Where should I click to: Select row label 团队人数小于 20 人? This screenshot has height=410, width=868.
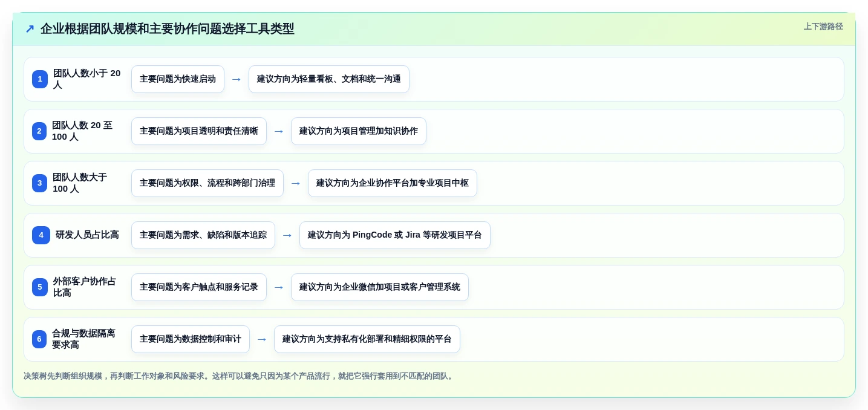pyautogui.click(x=87, y=79)
